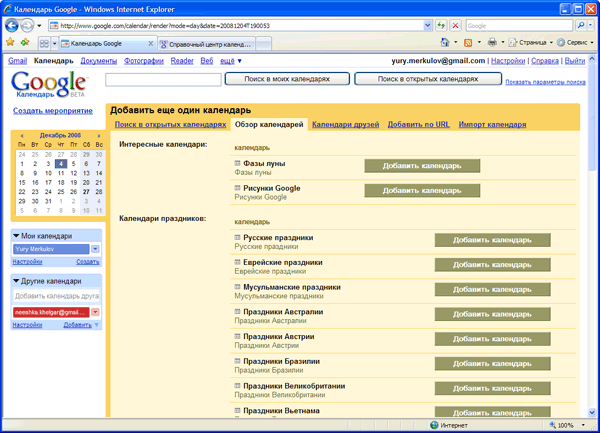Collapse the Другие календари section
The width and height of the screenshot is (600, 433).
(x=16, y=281)
